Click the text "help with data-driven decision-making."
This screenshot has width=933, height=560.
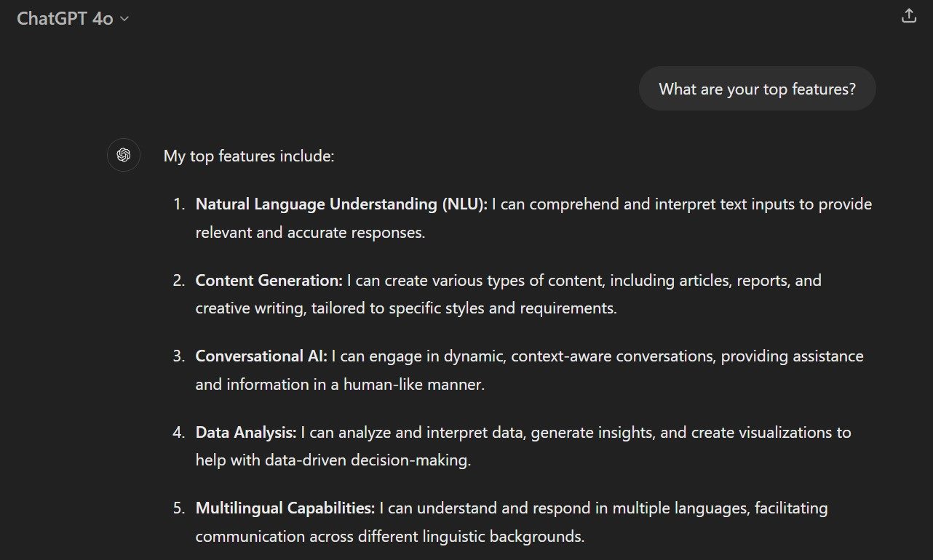pos(333,460)
